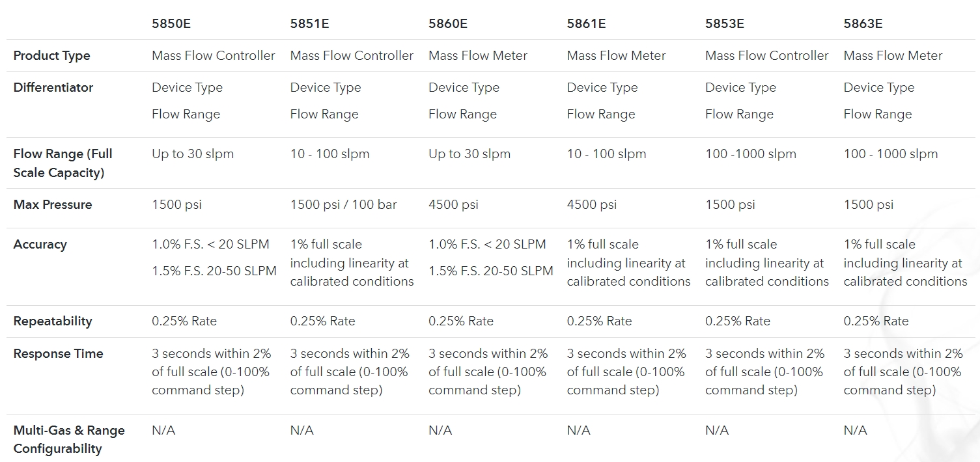Click the 5850E model column header
The width and height of the screenshot is (980, 462).
coord(171,23)
